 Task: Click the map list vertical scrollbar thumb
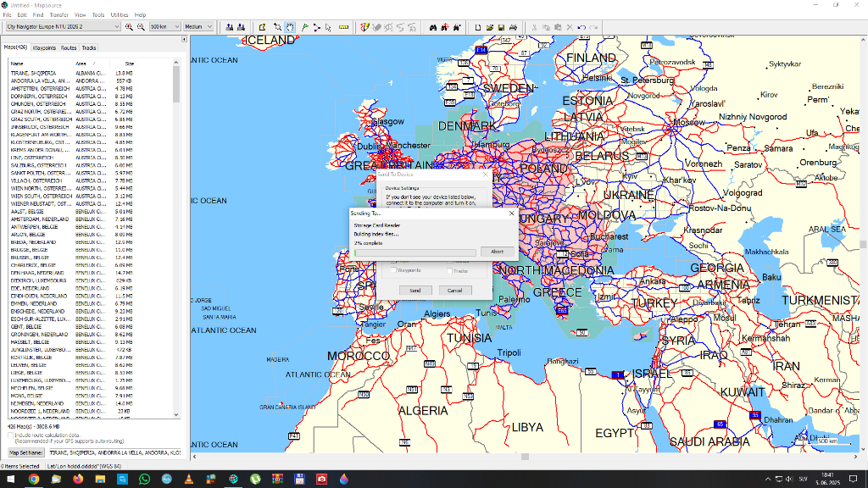[176, 84]
